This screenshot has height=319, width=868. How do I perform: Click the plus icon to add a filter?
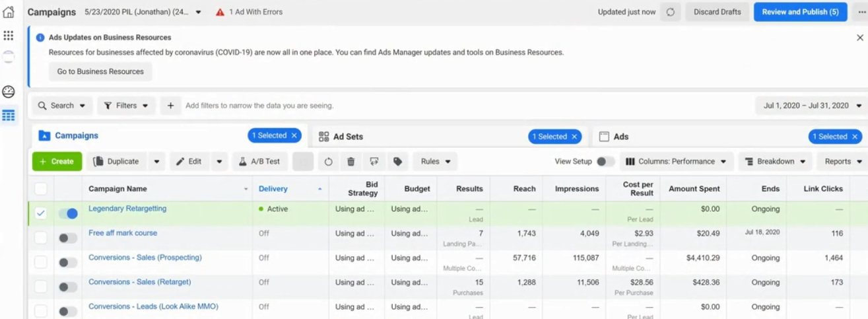[170, 105]
